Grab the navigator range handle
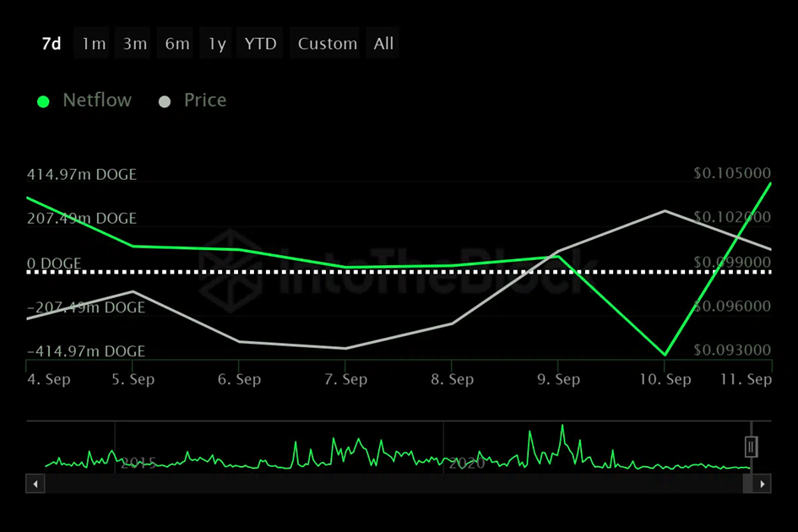The image size is (798, 532). tap(752, 447)
